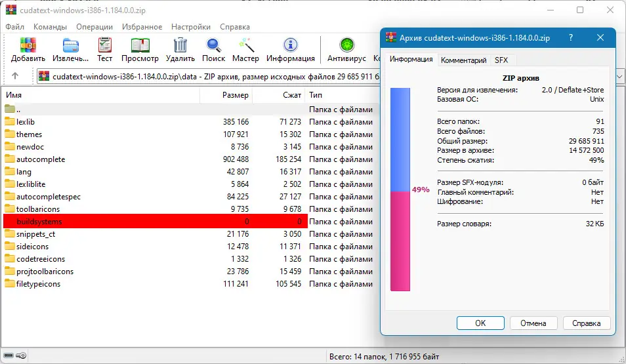626x364 pixels.
Task: Sort by Имя column header
Action: [101, 95]
